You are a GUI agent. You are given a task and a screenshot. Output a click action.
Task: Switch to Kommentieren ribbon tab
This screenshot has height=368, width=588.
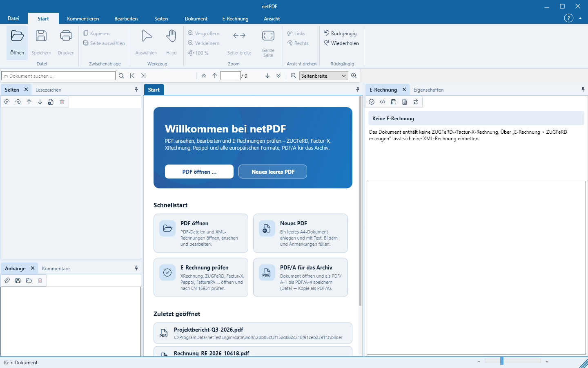(x=83, y=19)
